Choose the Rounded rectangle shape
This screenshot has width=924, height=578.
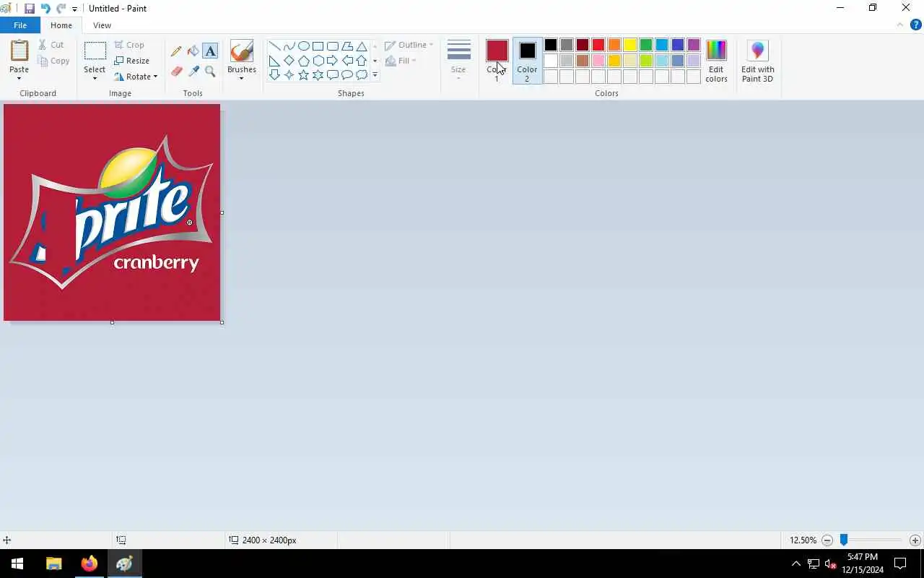332,46
